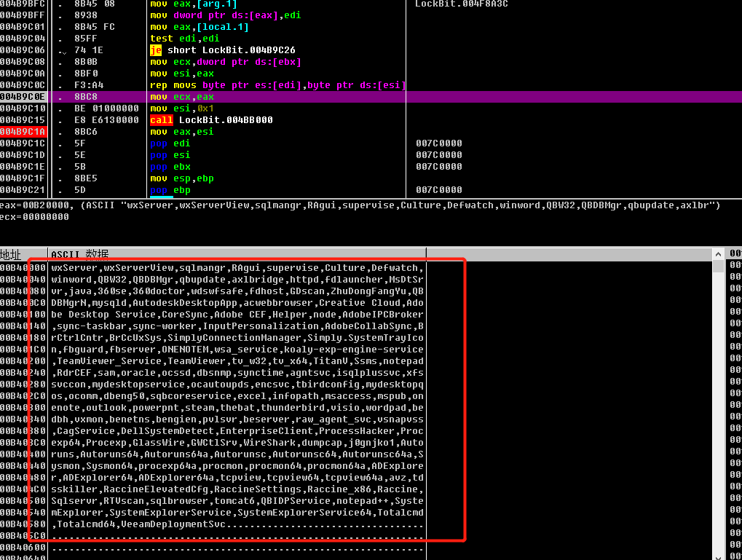Click the mov eax,esi instruction
The image size is (742, 560).
click(x=182, y=132)
